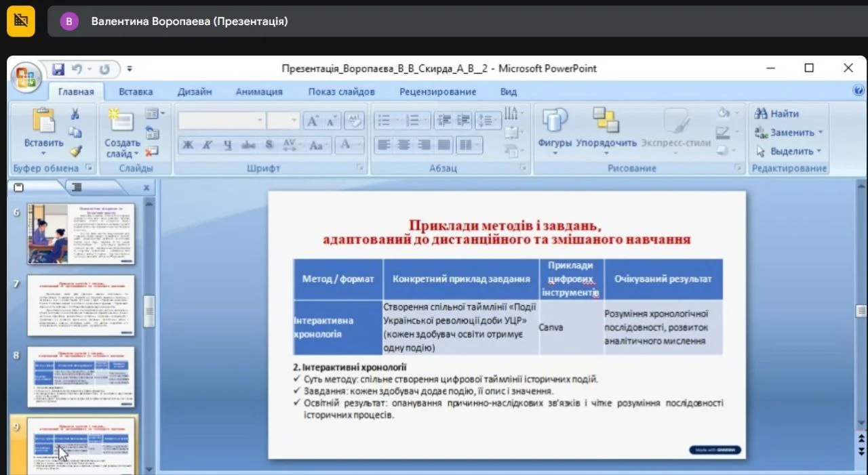Open the Заменить dropdown arrow
Viewport: 868px width, 475px height.
pyautogui.click(x=821, y=133)
